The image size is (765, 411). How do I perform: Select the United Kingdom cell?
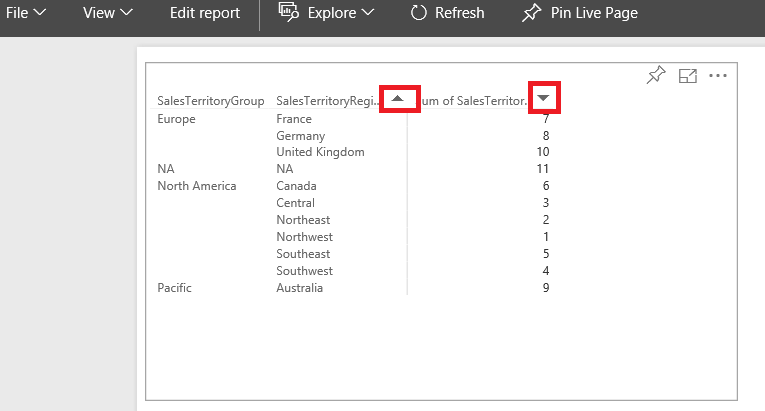coord(320,152)
